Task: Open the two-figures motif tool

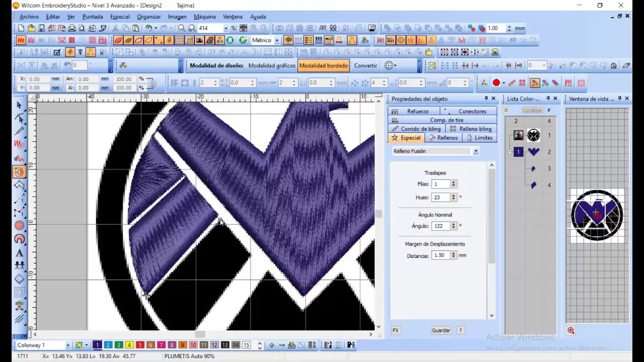Action: [x=19, y=265]
